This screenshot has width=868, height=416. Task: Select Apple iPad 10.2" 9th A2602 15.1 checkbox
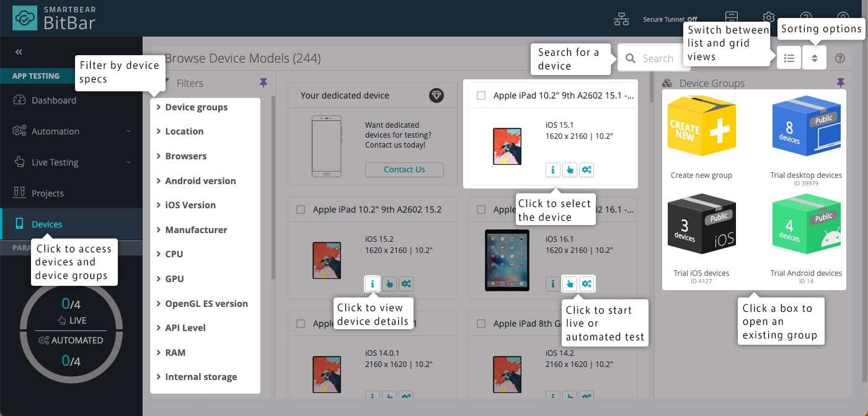(x=481, y=95)
